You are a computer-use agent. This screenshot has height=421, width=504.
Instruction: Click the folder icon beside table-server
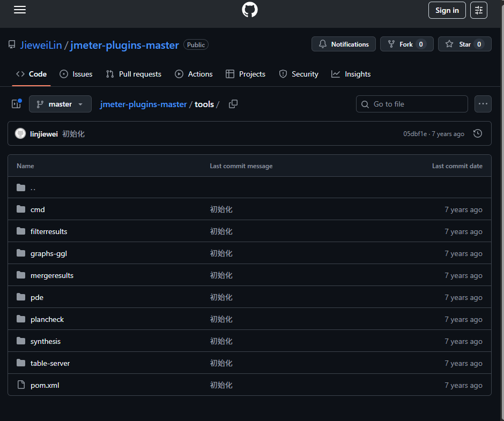[x=21, y=363]
